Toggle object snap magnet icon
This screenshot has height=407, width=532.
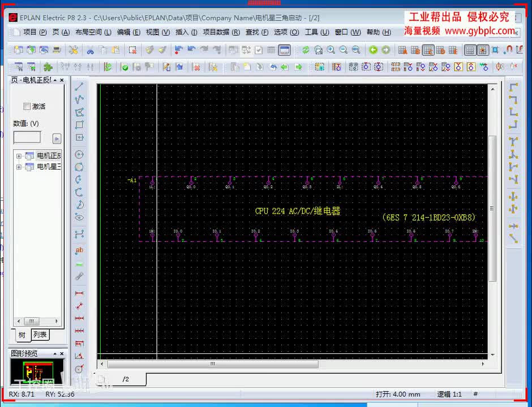[x=508, y=50]
